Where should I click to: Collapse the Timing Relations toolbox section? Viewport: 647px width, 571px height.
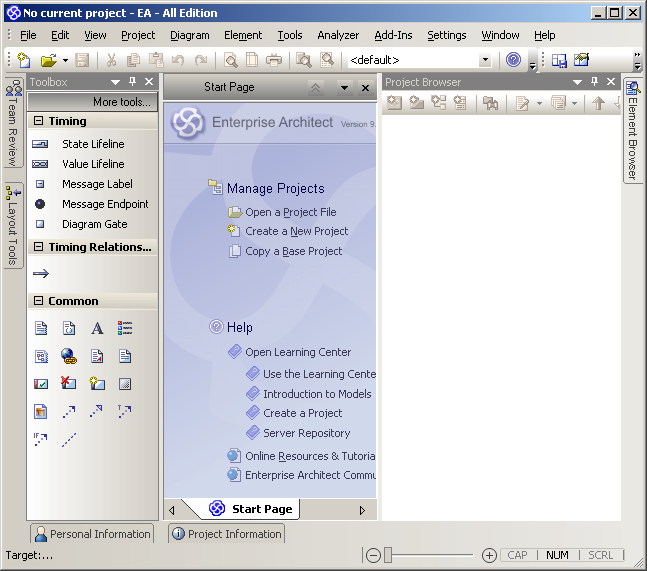click(38, 247)
